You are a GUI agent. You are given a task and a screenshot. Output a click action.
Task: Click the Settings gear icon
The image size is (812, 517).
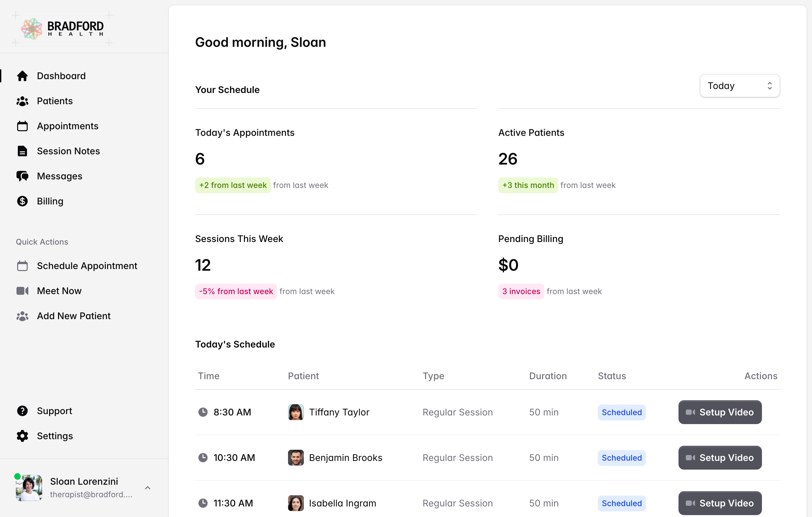pyautogui.click(x=22, y=436)
